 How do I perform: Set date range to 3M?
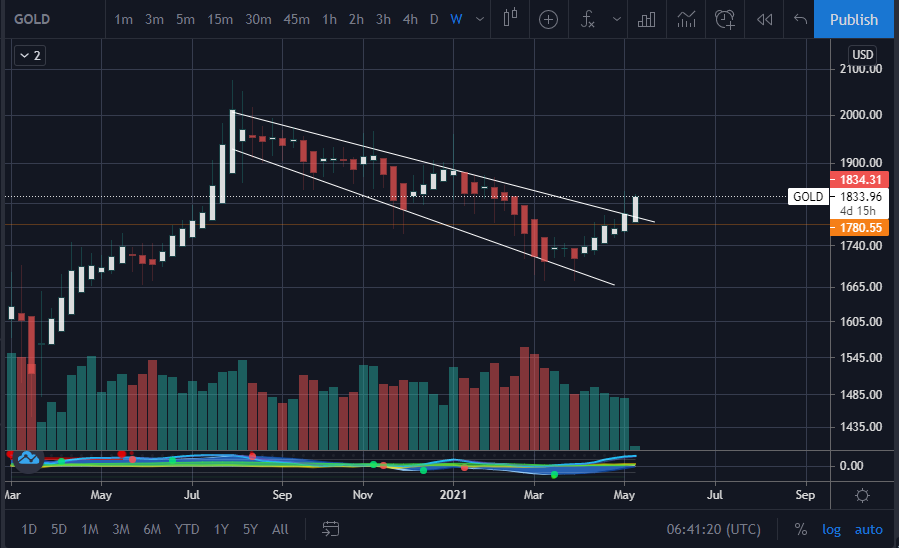click(x=121, y=529)
